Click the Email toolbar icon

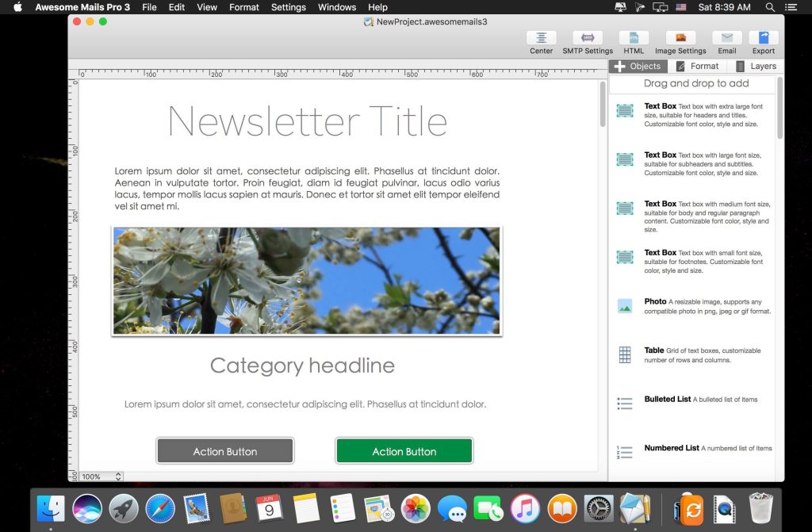726,38
